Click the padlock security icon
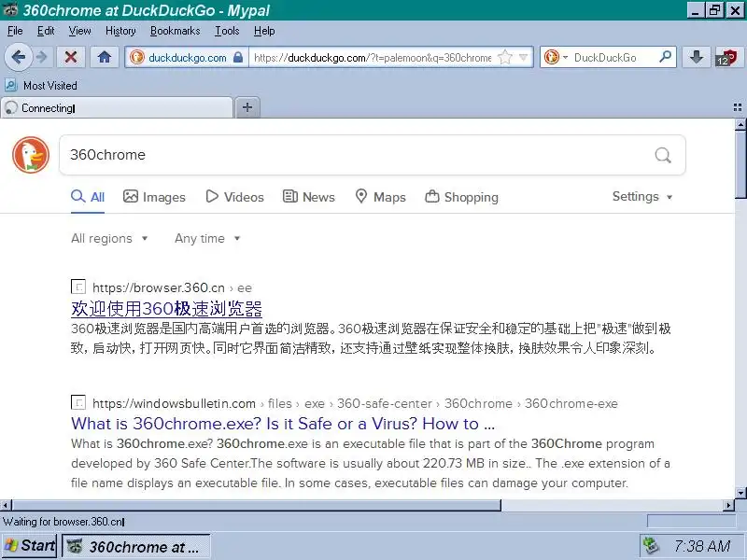747x560 pixels. 238,58
